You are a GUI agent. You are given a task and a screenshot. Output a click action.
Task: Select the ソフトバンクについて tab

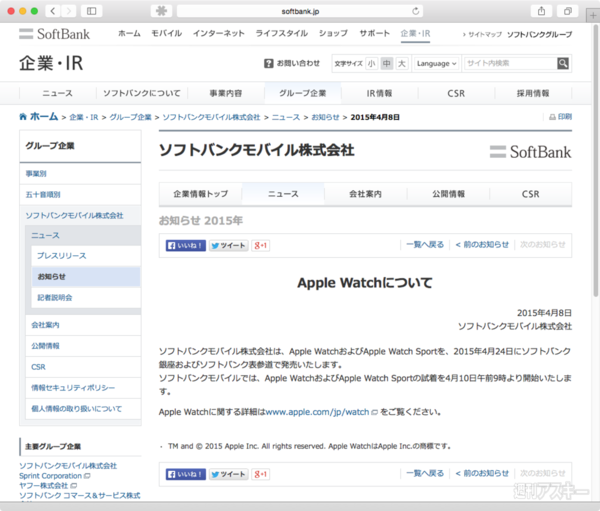[142, 93]
